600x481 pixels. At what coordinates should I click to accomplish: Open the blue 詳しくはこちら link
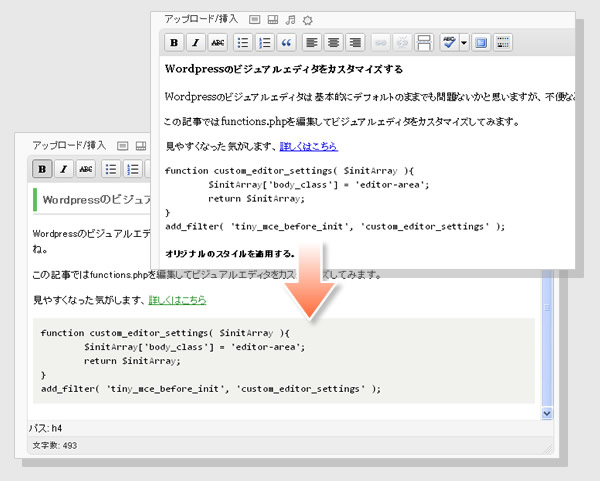pos(309,146)
